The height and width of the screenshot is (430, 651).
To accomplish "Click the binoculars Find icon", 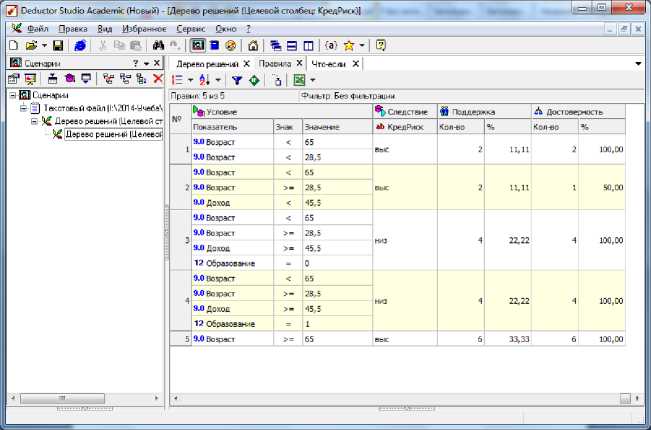I will [157, 46].
